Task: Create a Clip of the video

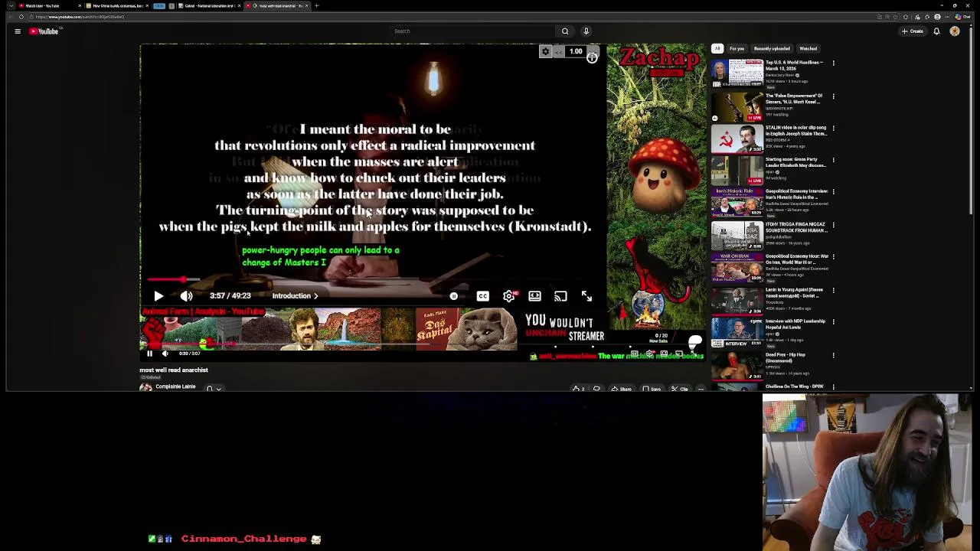Action: click(x=680, y=389)
